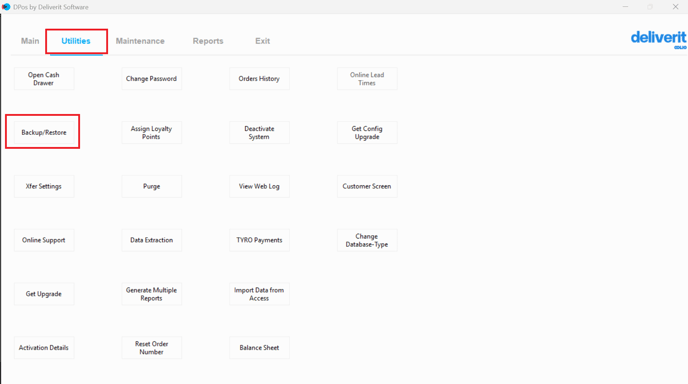Click the DPos app icon in title bar

point(6,7)
